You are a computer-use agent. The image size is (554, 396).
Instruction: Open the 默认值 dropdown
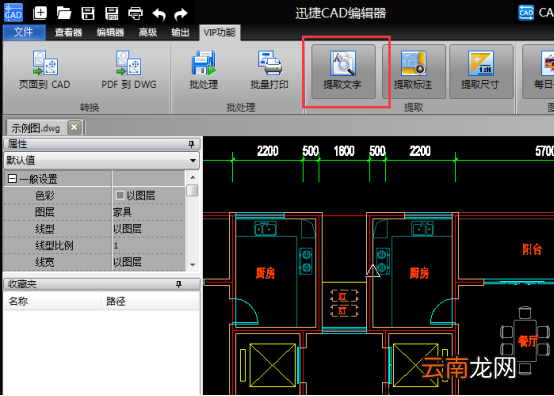101,161
